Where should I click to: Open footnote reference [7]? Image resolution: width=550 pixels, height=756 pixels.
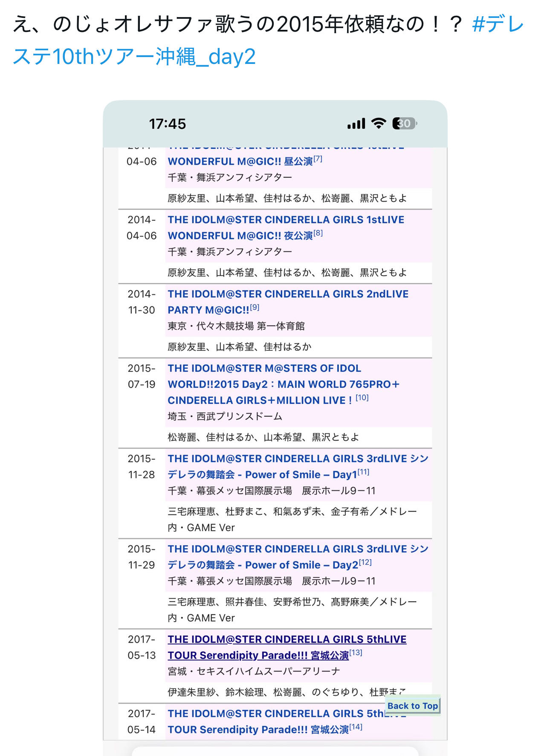318,159
